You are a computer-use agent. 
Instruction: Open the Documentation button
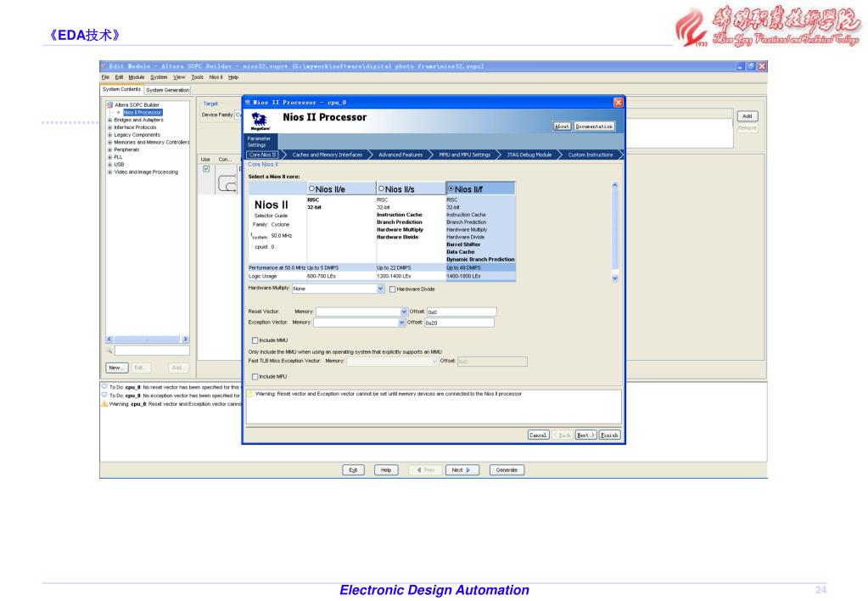(594, 126)
